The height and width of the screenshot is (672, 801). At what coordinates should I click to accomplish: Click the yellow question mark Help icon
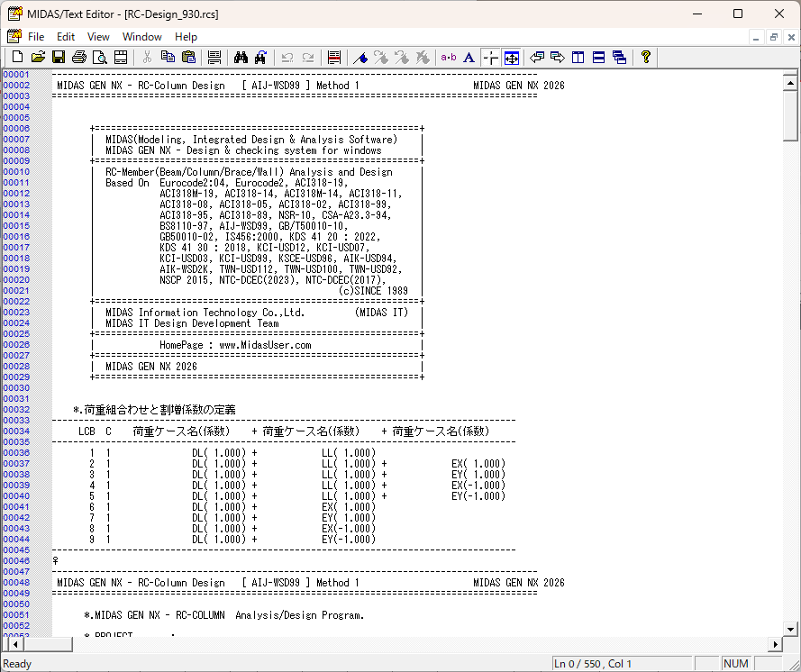646,57
